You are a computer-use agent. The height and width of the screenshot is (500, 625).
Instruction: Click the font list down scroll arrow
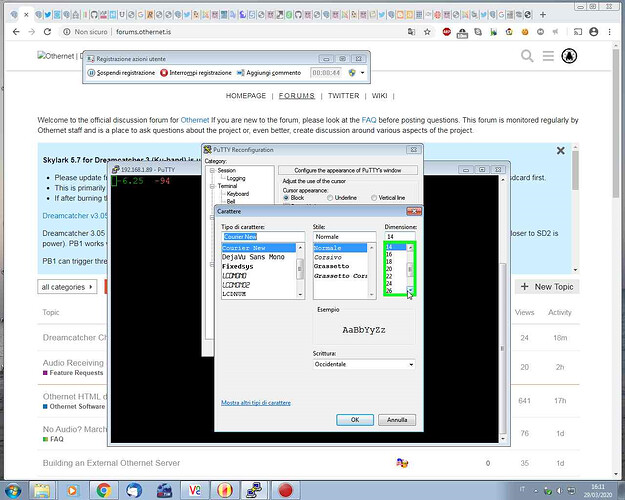(x=300, y=294)
